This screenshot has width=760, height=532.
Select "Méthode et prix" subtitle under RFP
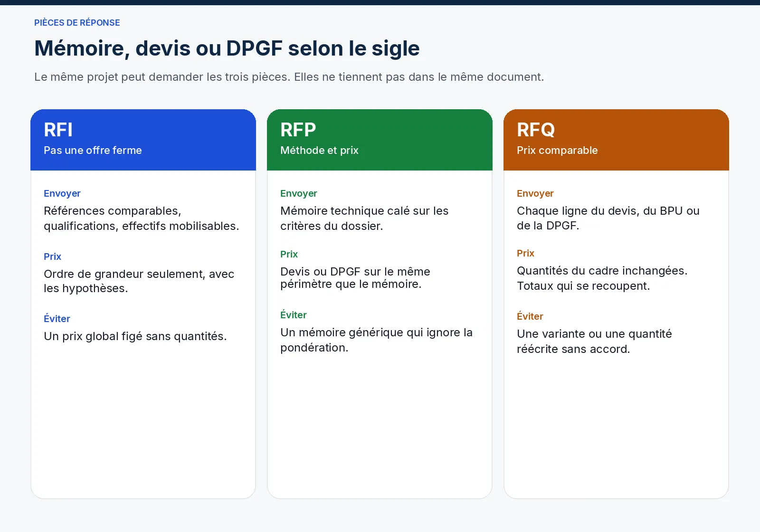point(319,150)
